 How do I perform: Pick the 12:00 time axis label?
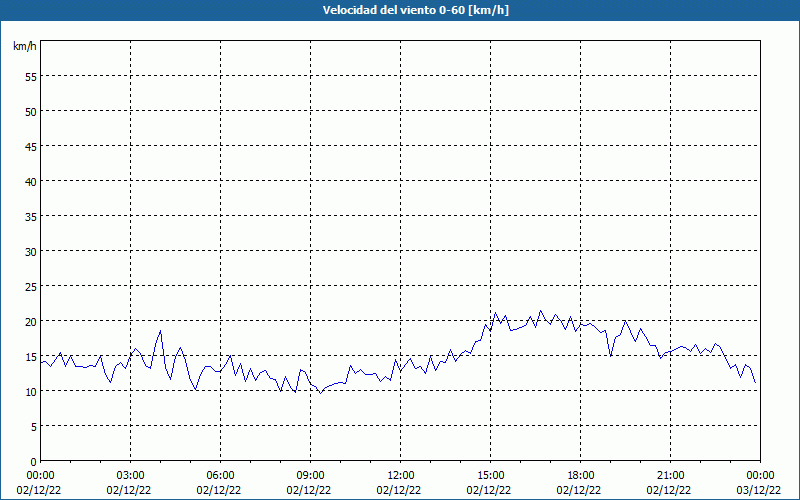tap(400, 475)
